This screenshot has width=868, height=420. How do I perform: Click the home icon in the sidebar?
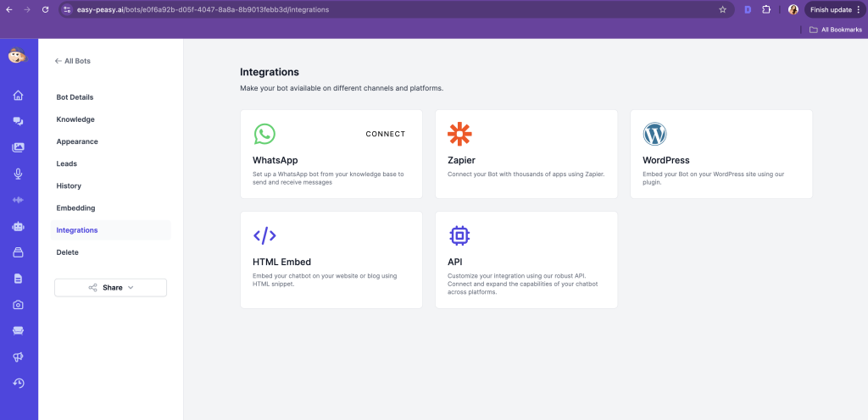click(x=18, y=95)
